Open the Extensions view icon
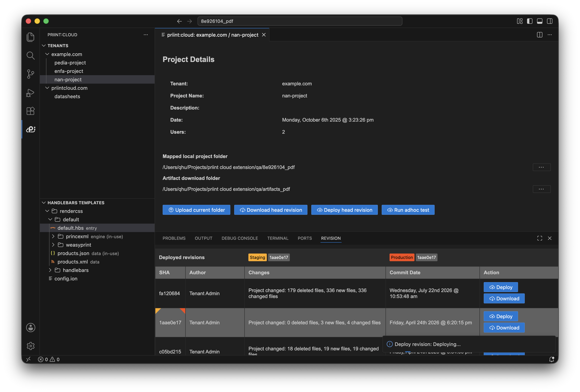This screenshot has width=580, height=392. (x=30, y=111)
